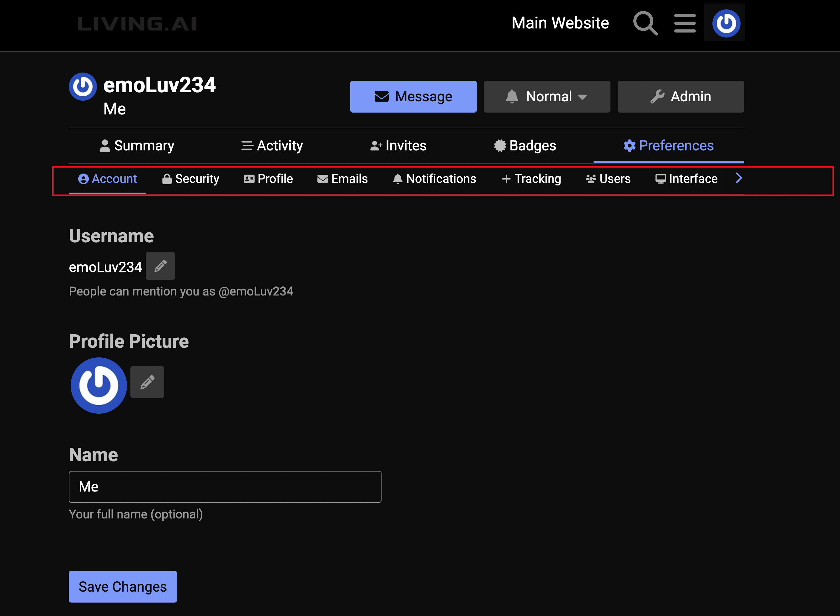The width and height of the screenshot is (840, 616).
Task: Open the Admin wrench button
Action: tap(681, 97)
